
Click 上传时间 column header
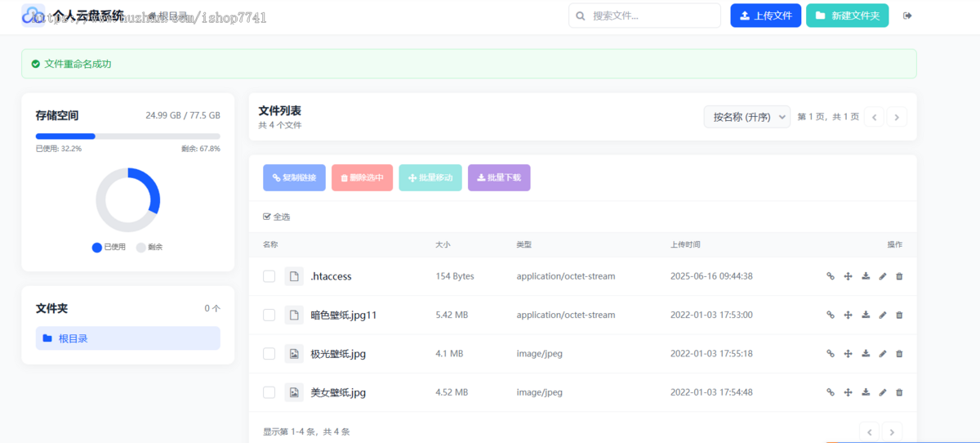pos(685,244)
